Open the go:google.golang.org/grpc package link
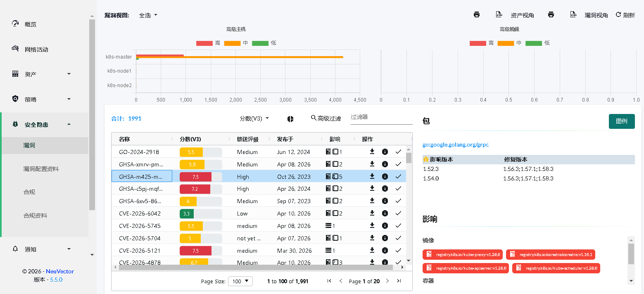 [456, 145]
